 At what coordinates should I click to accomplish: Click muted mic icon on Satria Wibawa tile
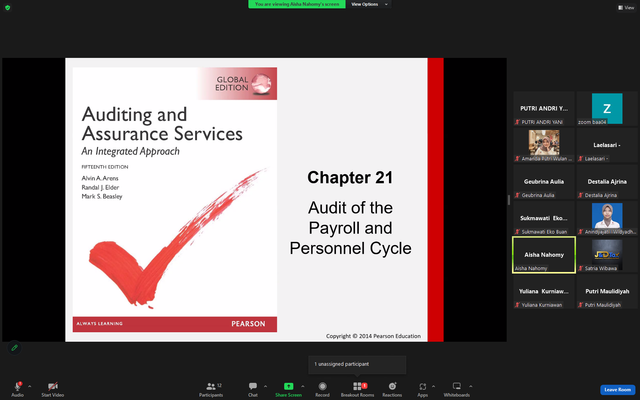[580, 268]
